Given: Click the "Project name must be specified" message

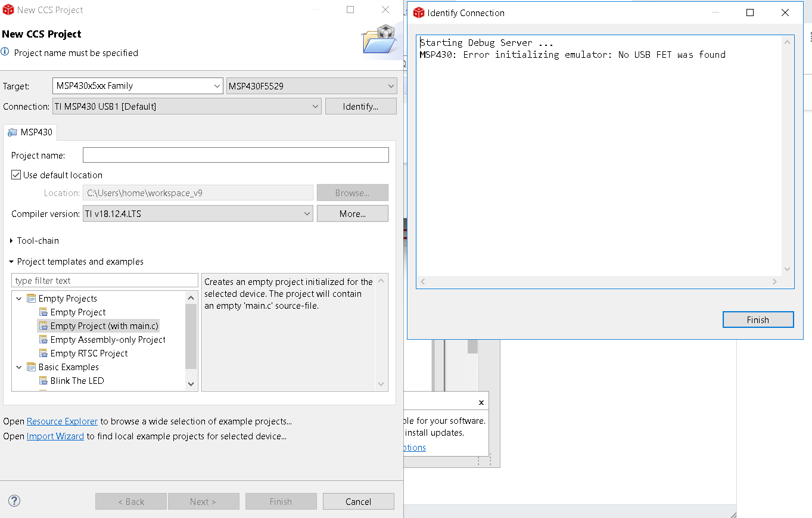Looking at the screenshot, I should click(76, 53).
